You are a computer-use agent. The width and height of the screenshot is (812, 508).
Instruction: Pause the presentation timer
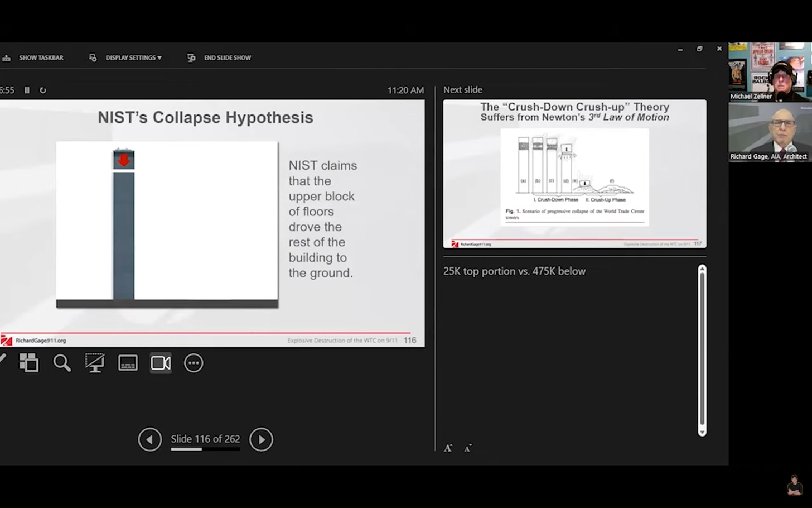27,90
